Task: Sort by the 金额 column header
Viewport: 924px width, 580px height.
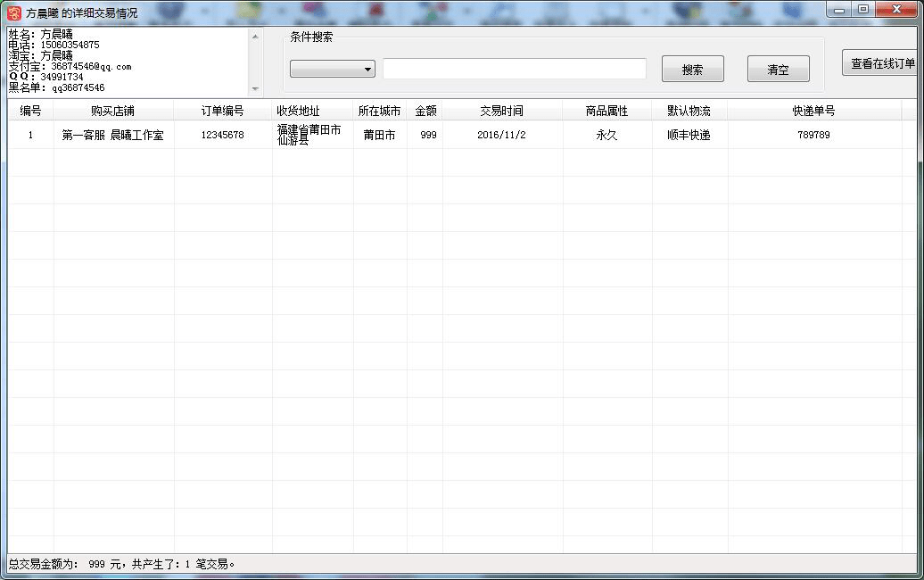Action: click(x=425, y=111)
